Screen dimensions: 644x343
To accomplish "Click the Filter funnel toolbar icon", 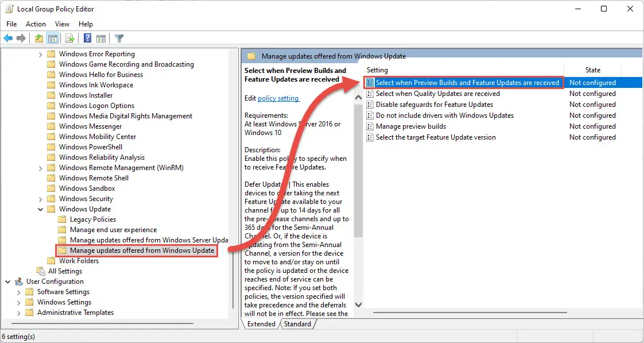I will click(119, 38).
